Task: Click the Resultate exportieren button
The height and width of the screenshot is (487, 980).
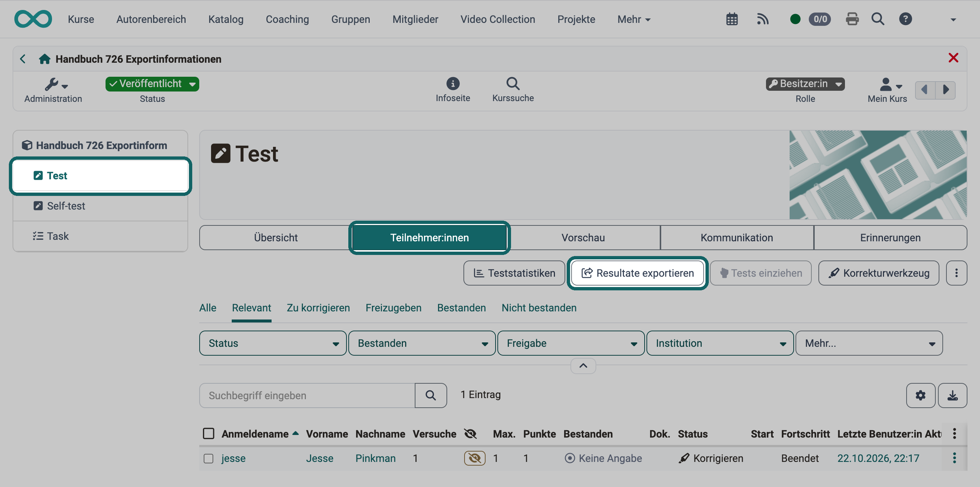Action: pyautogui.click(x=637, y=273)
